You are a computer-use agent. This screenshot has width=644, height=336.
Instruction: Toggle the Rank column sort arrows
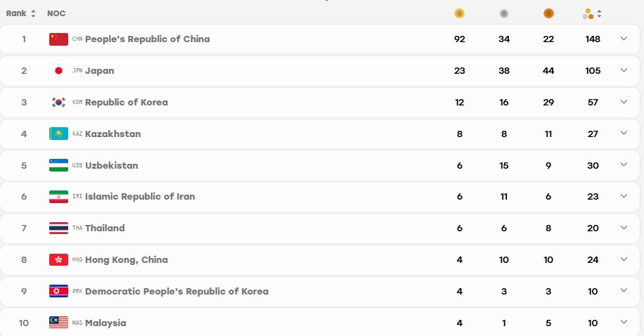[33, 13]
